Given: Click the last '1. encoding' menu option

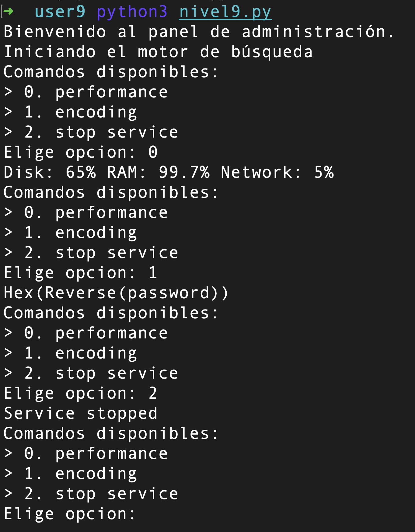Looking at the screenshot, I should [81, 474].
